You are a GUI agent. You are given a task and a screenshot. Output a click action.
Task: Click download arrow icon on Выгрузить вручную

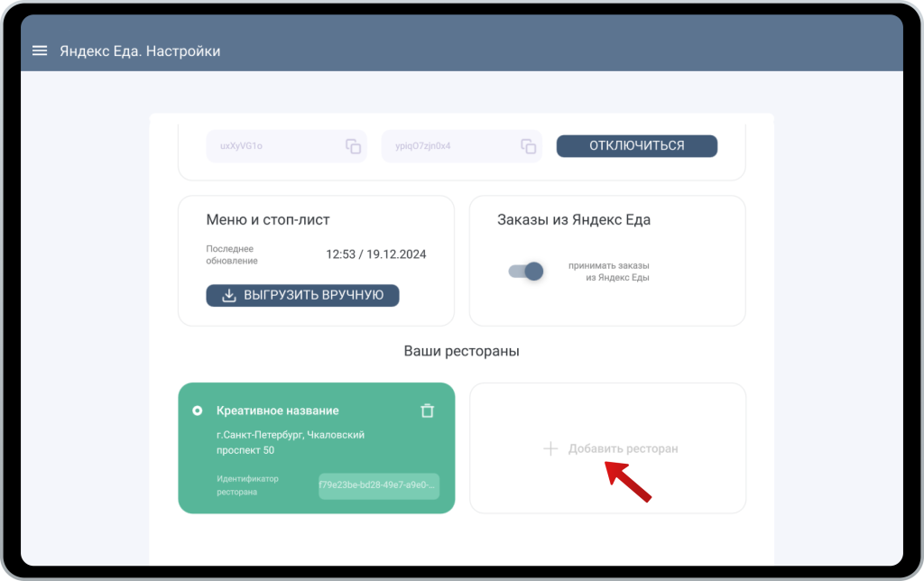[228, 295]
